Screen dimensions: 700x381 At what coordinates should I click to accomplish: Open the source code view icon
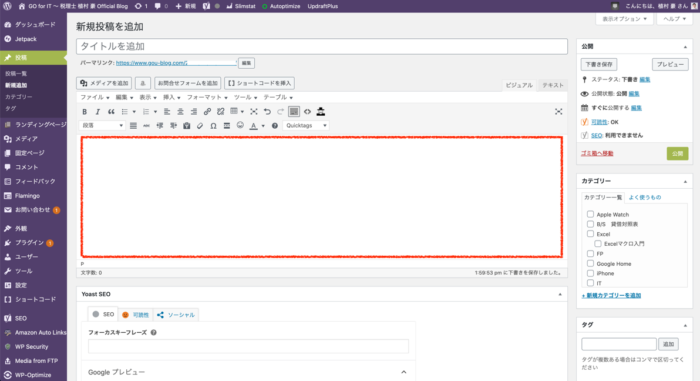(308, 112)
